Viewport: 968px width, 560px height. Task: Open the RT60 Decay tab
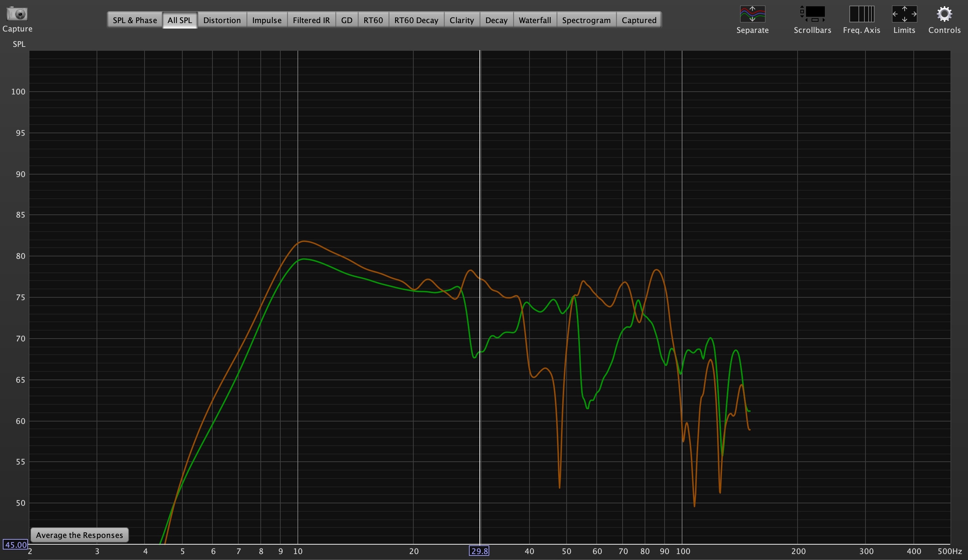[x=416, y=20]
